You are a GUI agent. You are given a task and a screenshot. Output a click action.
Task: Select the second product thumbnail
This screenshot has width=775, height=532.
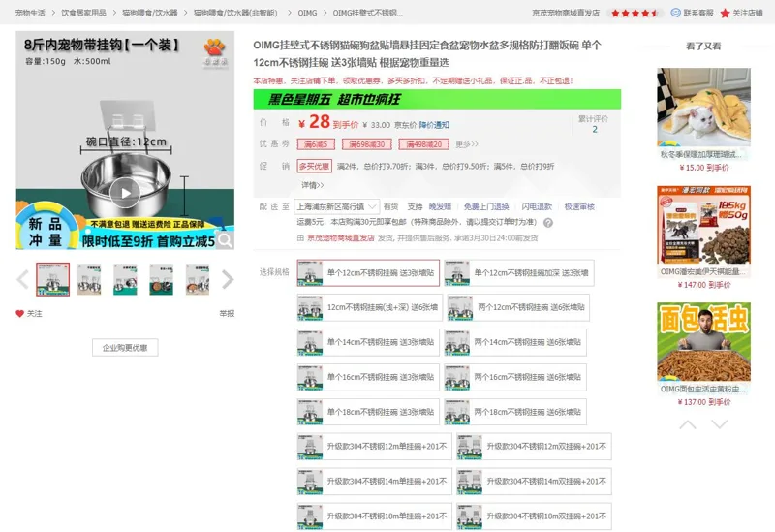click(x=89, y=279)
